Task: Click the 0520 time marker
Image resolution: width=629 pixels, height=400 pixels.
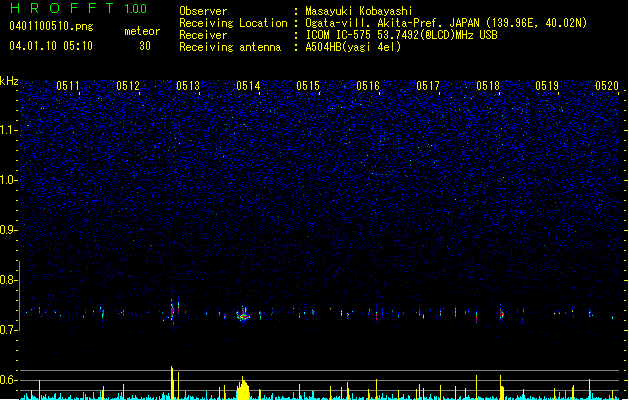Action: [607, 86]
